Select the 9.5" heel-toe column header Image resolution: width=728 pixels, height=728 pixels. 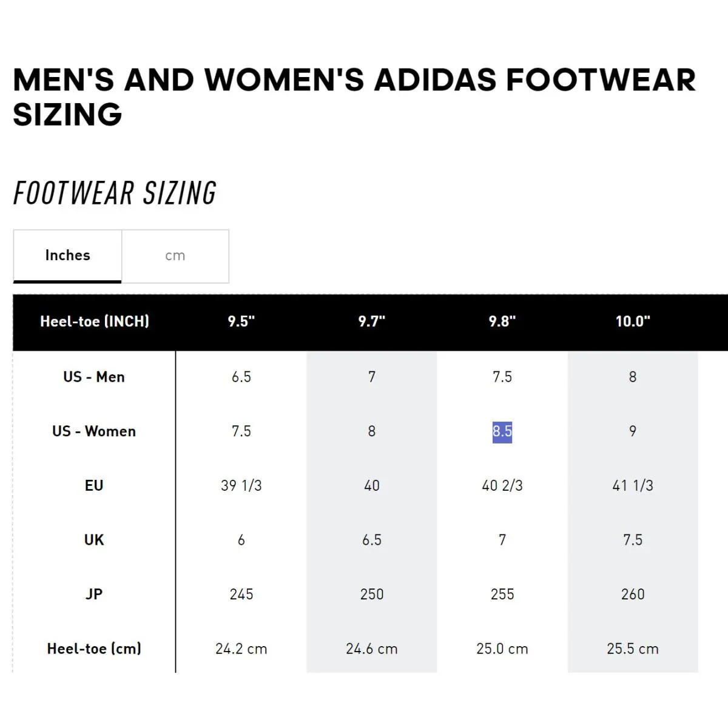(241, 322)
